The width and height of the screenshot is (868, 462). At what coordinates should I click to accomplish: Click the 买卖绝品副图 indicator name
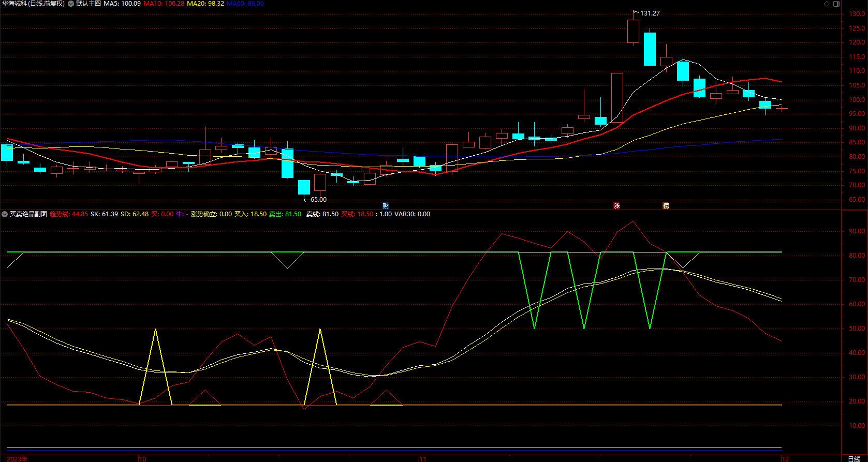[x=28, y=214]
